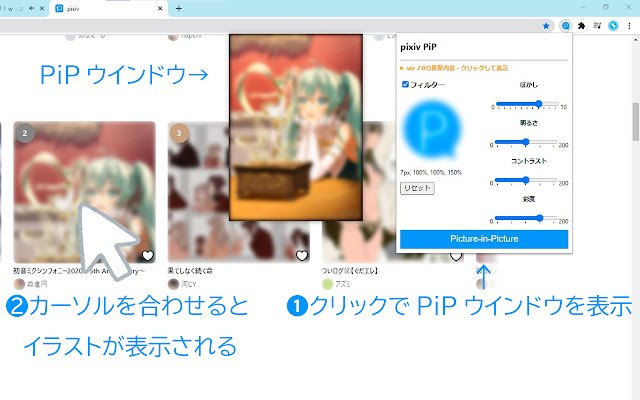
Task: Expand the ver 2.0の更新内容 update notes
Action: 454,68
